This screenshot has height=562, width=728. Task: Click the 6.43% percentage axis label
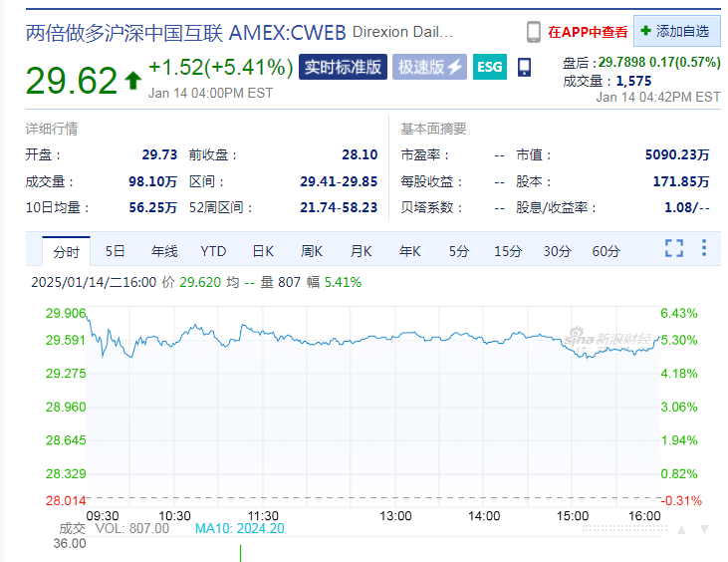pyautogui.click(x=679, y=314)
